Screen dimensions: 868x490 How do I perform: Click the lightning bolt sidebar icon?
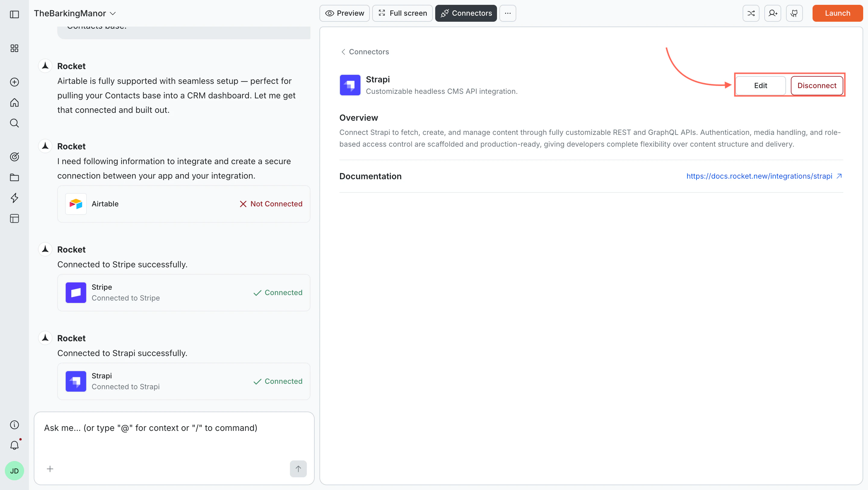[x=14, y=198]
